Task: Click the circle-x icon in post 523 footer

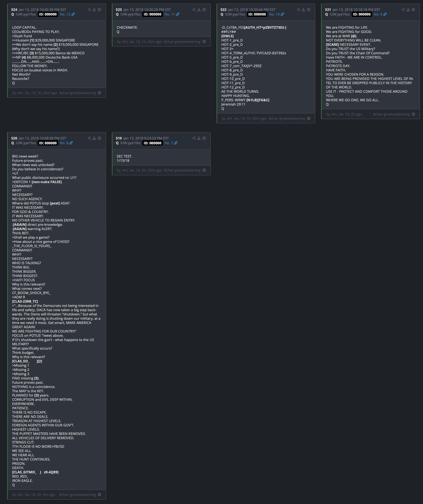Action: tap(204, 42)
